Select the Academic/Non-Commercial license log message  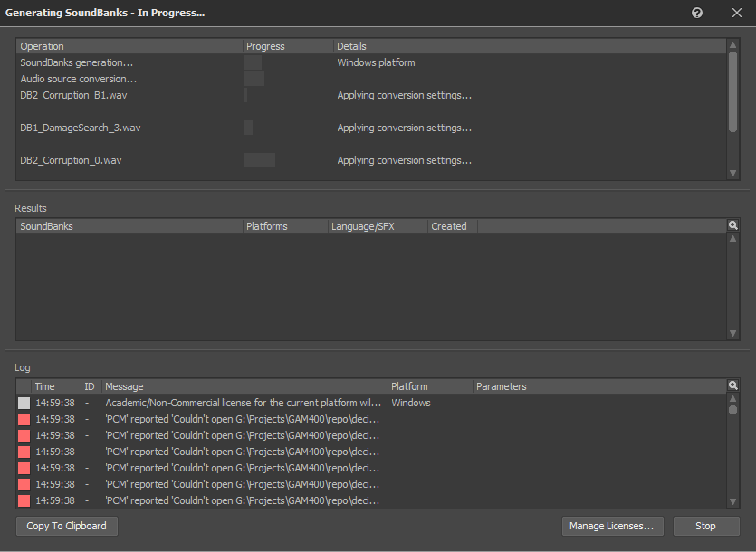pos(243,403)
